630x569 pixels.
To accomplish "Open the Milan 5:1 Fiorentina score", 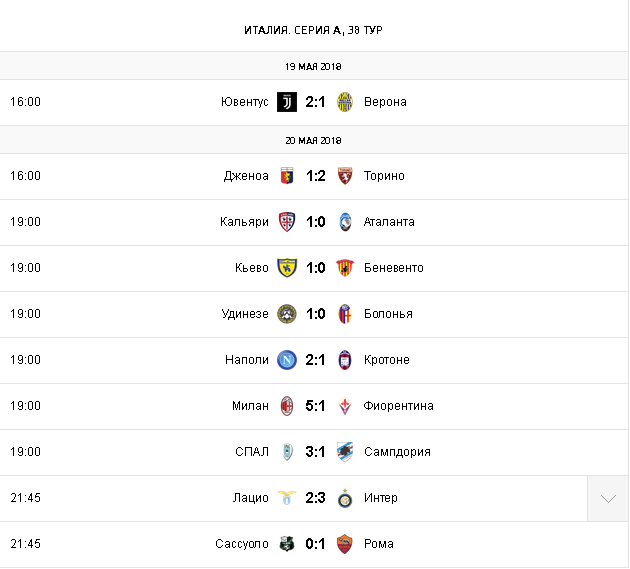I will click(316, 406).
